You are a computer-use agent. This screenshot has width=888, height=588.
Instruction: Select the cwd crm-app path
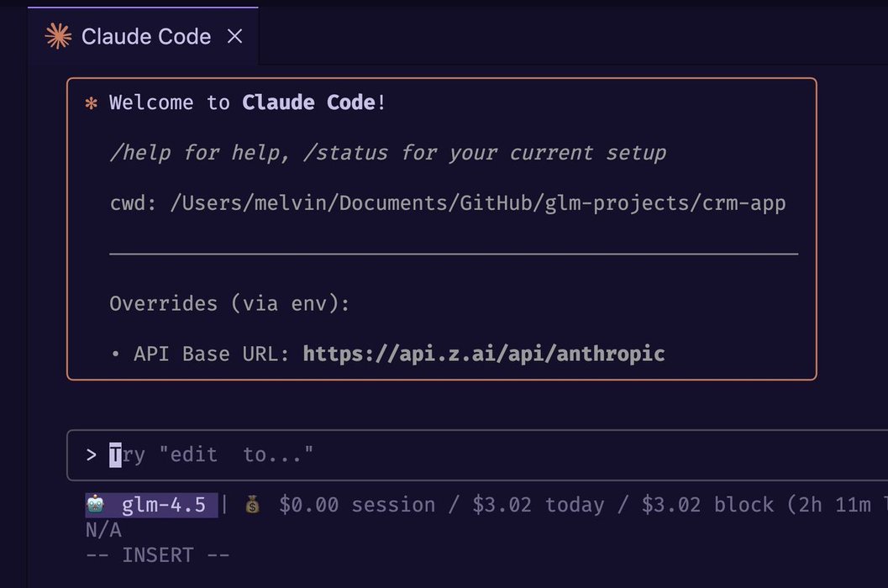pos(477,202)
